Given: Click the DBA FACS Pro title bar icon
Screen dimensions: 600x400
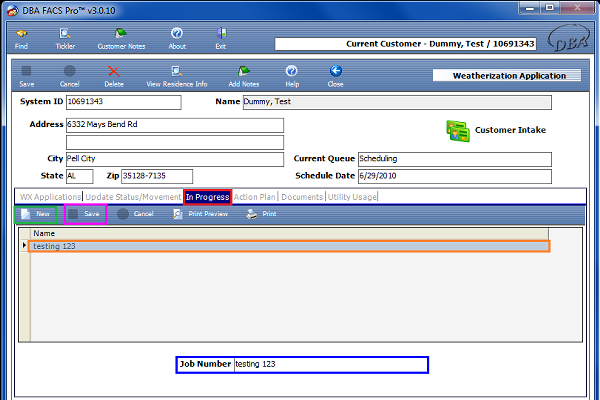Looking at the screenshot, I should click(13, 11).
